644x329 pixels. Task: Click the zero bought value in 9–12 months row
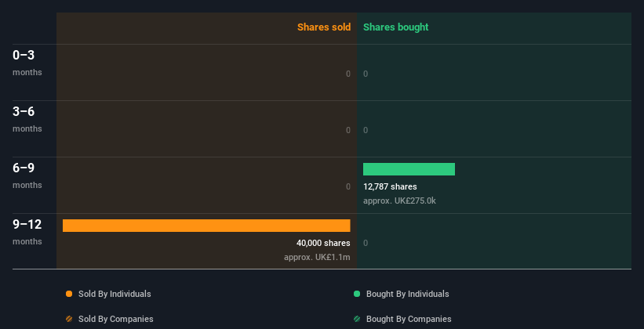[366, 243]
